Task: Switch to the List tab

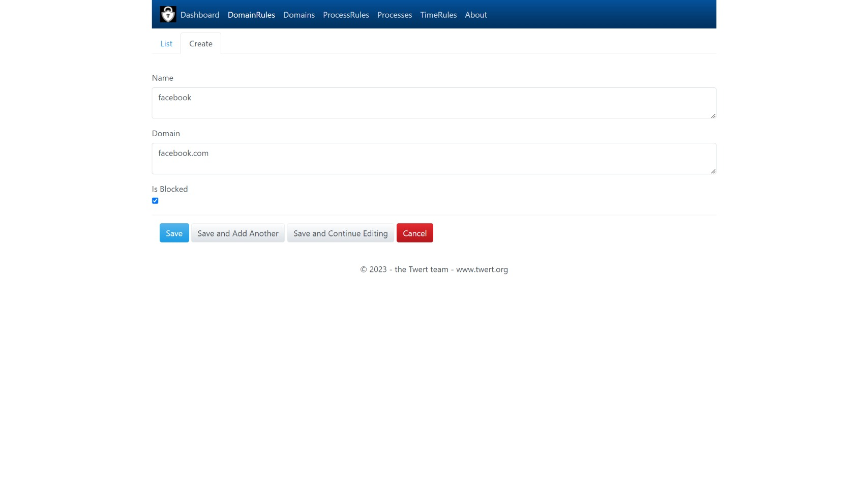Action: (x=166, y=44)
